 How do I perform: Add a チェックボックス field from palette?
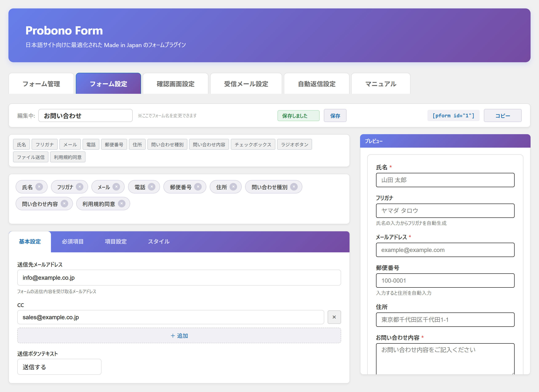[253, 144]
